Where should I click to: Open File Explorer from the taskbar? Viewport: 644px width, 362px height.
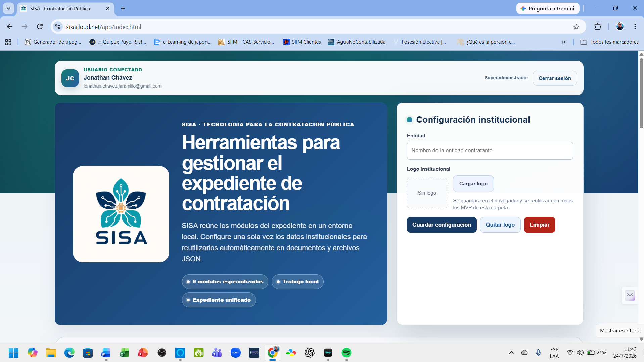51,353
